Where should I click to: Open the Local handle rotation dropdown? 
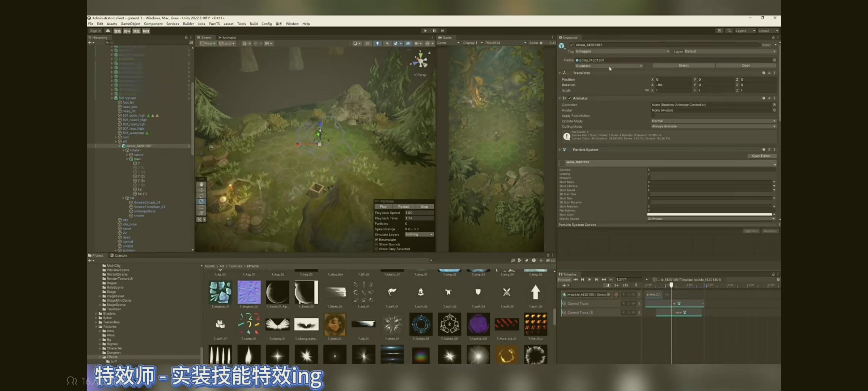click(x=227, y=43)
